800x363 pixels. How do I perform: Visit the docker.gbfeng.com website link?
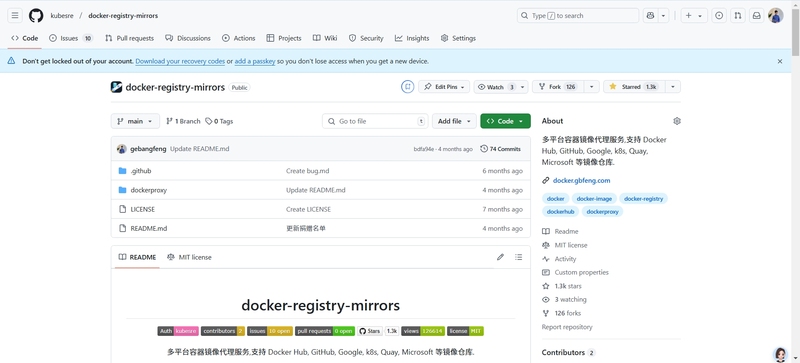click(x=581, y=180)
